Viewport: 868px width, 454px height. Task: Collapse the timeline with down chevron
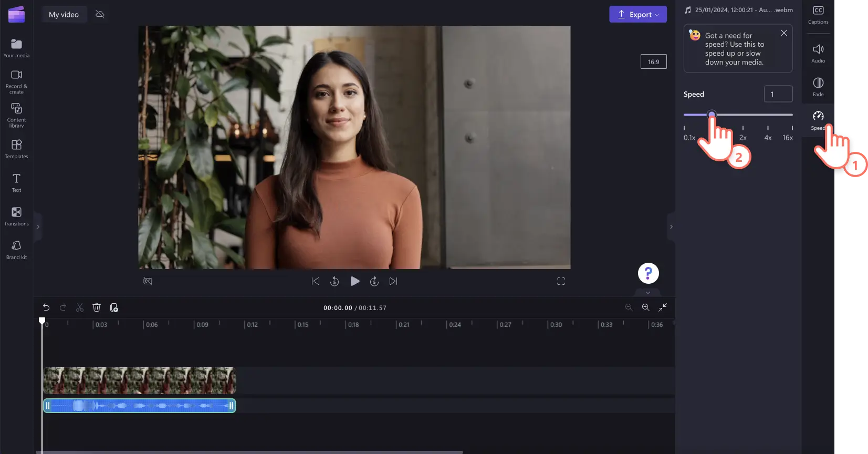tap(648, 293)
